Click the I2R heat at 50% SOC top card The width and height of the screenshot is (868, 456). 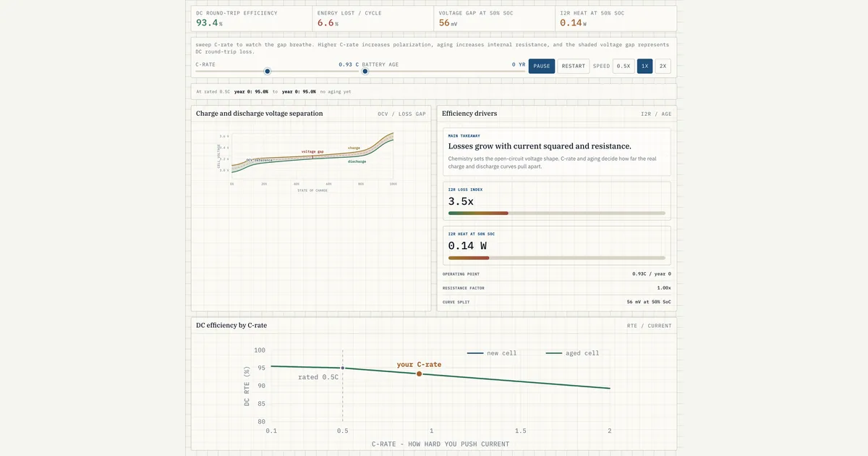point(616,19)
